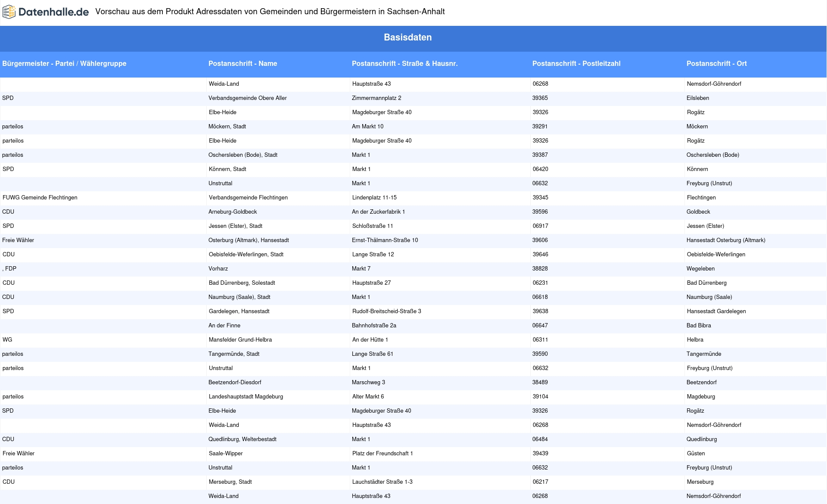Click the Jessen (Elster), Stadt name cell
The image size is (827, 504).
(236, 226)
